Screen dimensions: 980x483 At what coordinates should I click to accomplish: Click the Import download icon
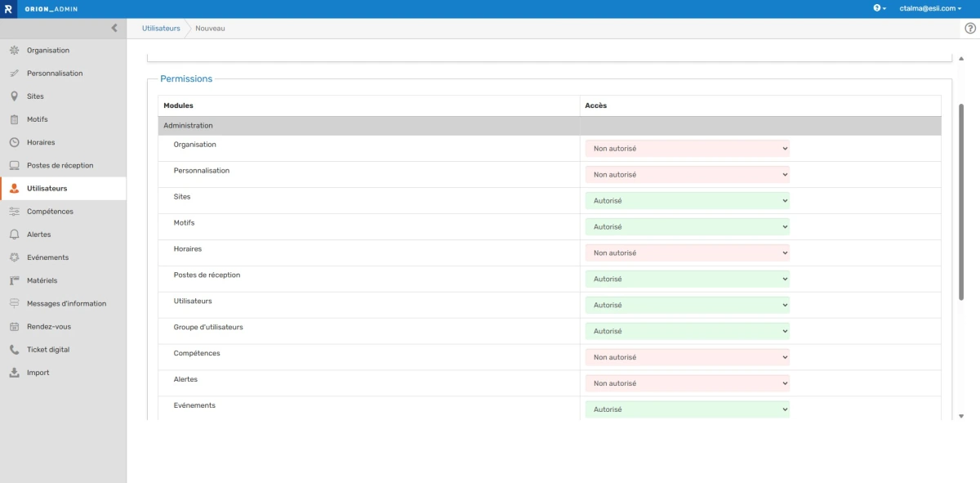click(x=14, y=373)
